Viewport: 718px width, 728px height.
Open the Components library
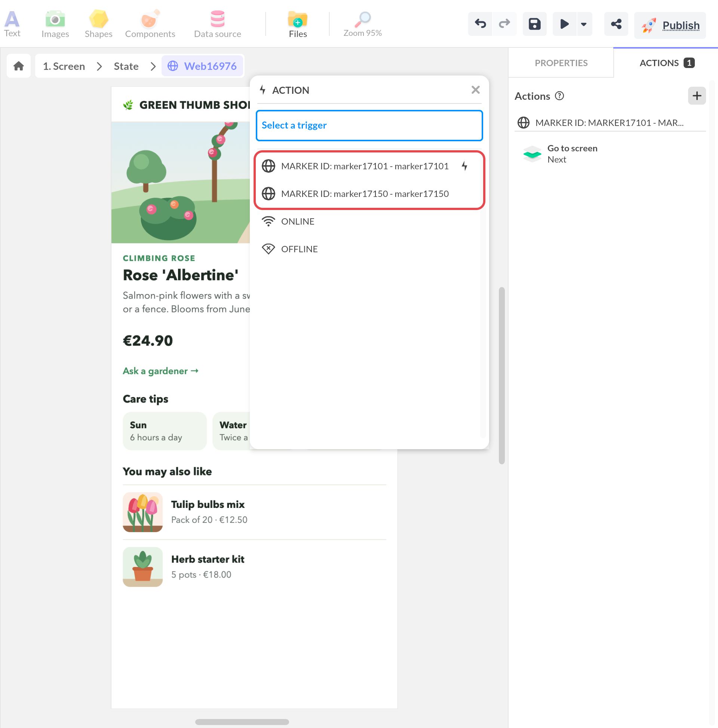pyautogui.click(x=150, y=24)
